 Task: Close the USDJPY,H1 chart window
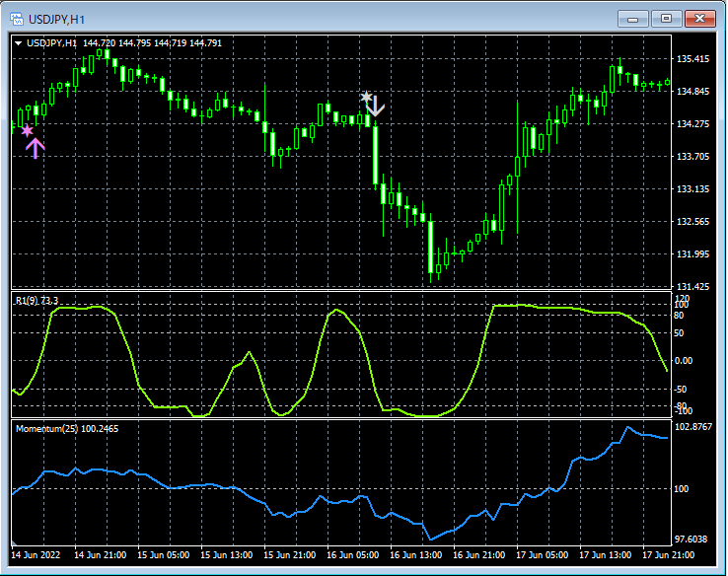tap(700, 18)
